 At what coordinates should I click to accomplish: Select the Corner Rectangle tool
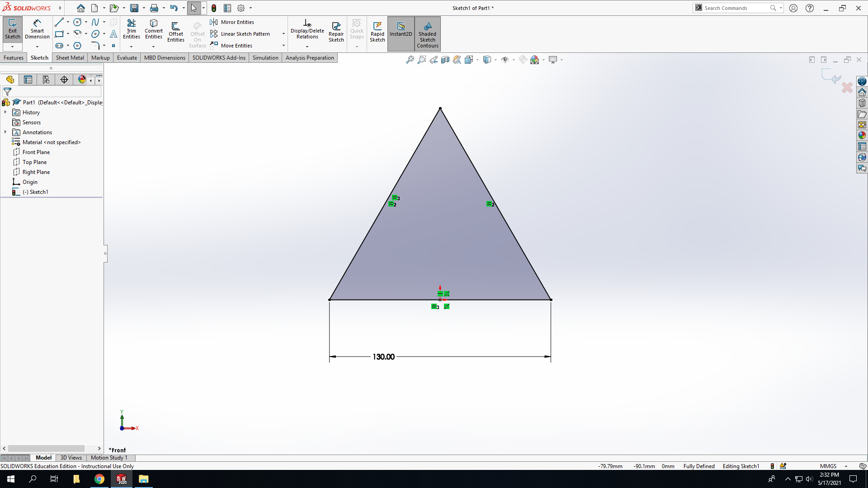click(59, 34)
